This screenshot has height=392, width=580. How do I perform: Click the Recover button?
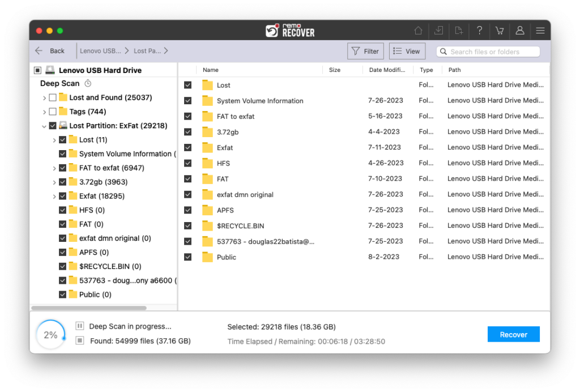pyautogui.click(x=513, y=334)
